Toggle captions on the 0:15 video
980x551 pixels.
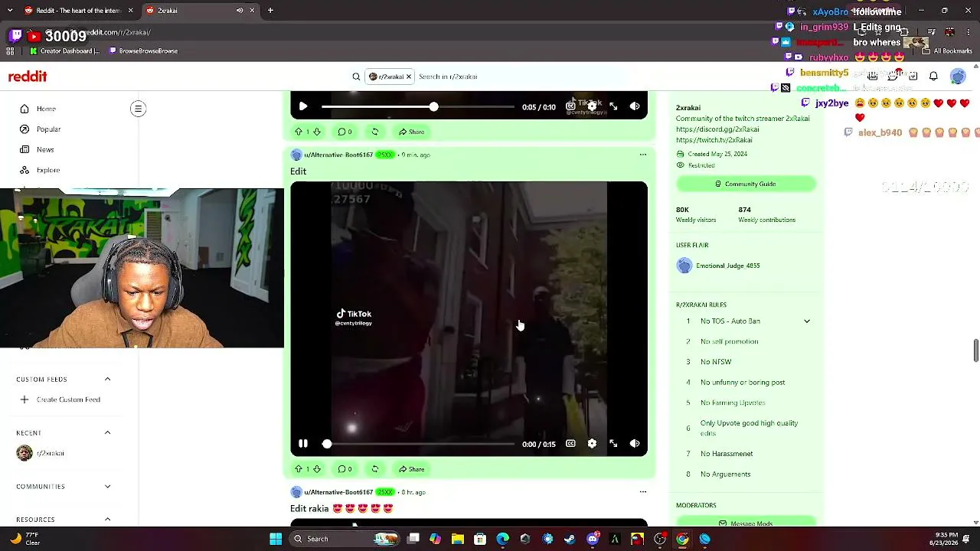[570, 444]
